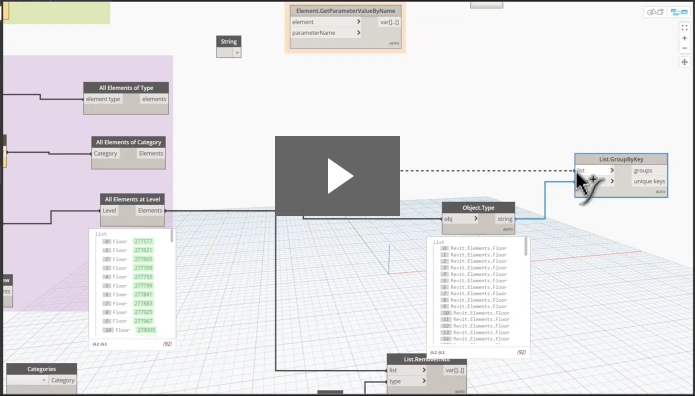
Task: Click the Level input port
Action: (x=109, y=211)
